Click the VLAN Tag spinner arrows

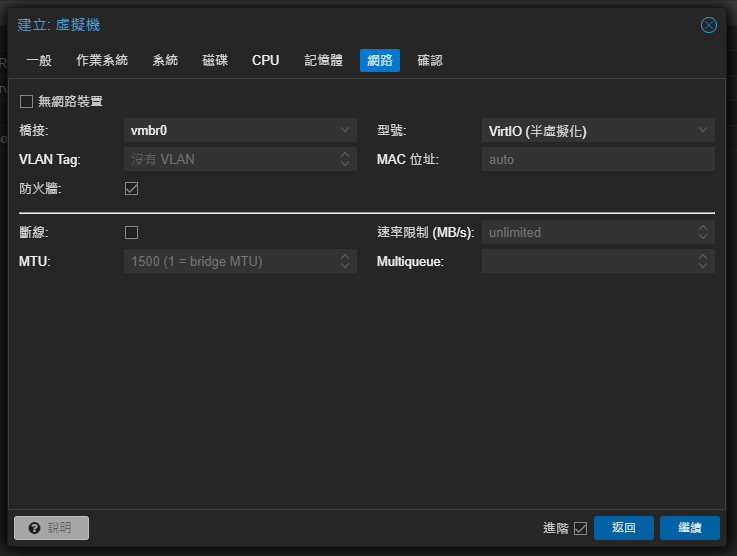[345, 159]
